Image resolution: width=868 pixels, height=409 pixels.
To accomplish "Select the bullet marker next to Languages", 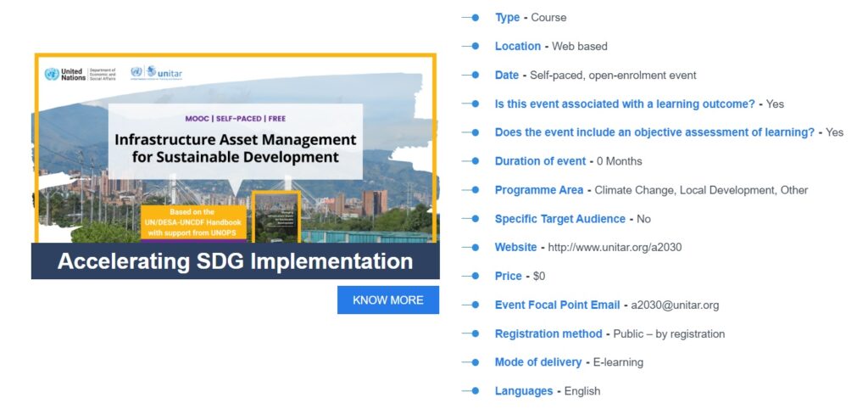I will (x=475, y=391).
